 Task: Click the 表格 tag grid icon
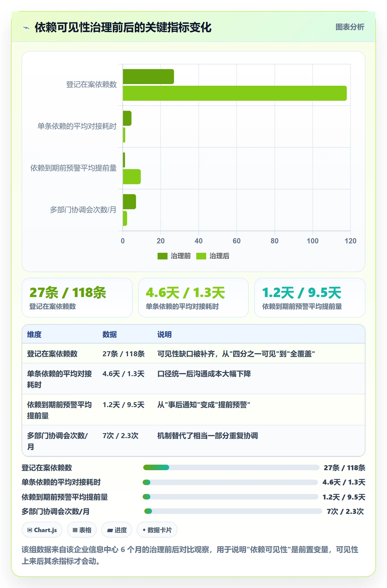pos(75,530)
